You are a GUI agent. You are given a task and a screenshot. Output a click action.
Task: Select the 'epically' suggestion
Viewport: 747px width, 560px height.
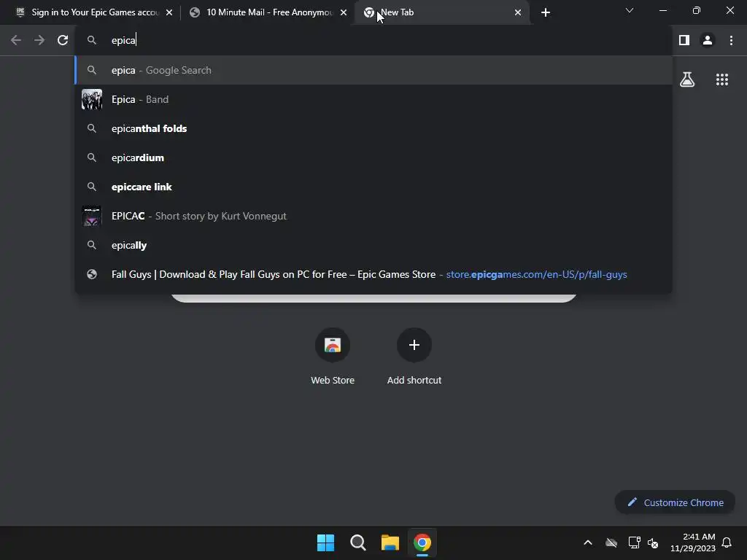tap(373, 245)
